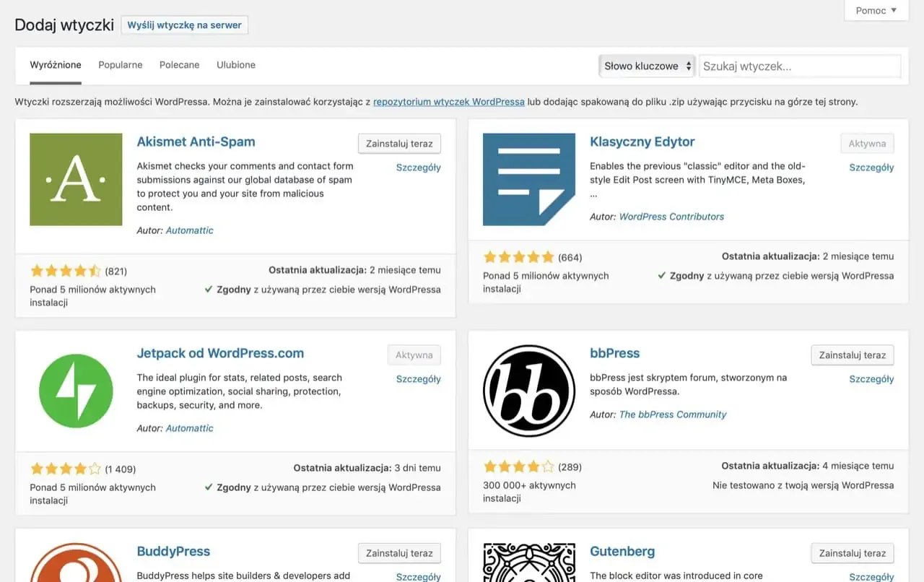Image resolution: width=924 pixels, height=582 pixels.
Task: Switch to the Polecane tab
Action: pos(179,65)
